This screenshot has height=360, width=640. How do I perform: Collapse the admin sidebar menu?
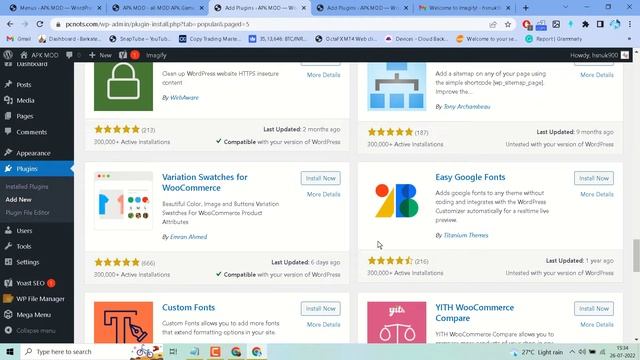tap(36, 331)
